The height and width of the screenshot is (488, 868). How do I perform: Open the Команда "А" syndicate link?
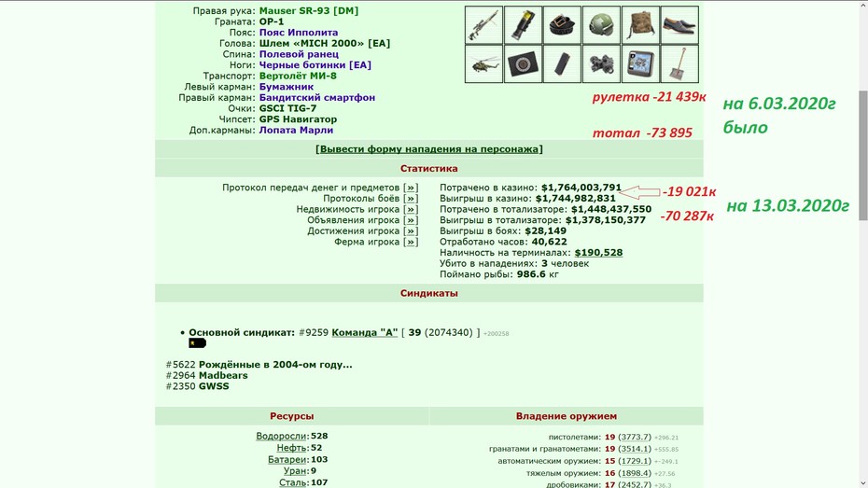pyautogui.click(x=364, y=332)
